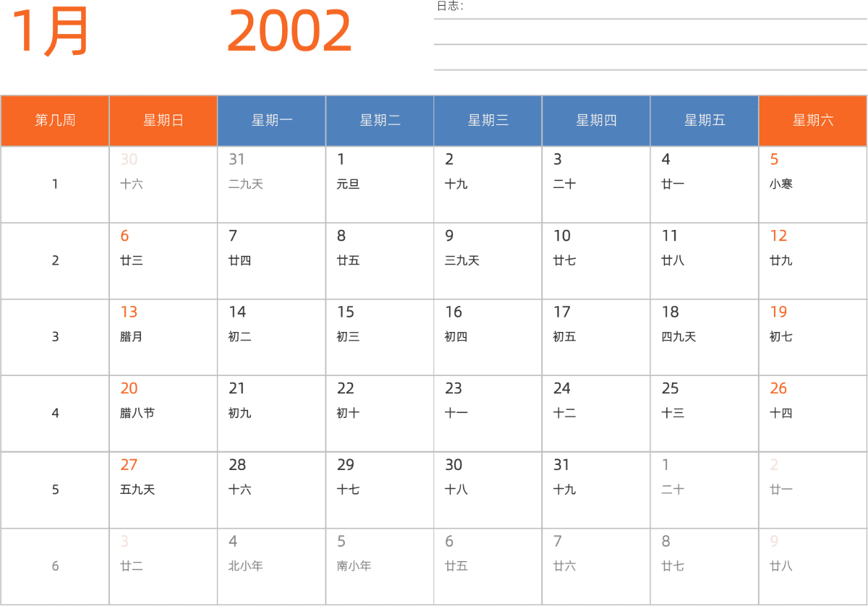The height and width of the screenshot is (606, 868).
Task: Click day 7 marked 廿四
Action: [272, 261]
